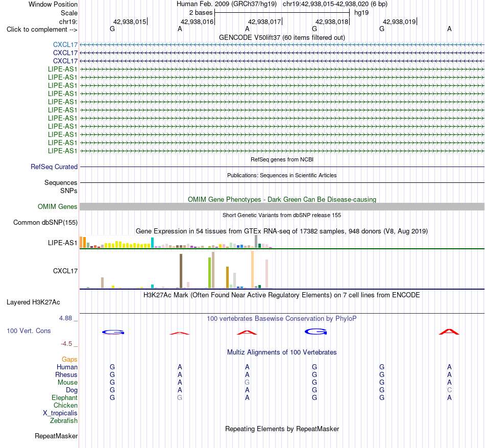Click the Elephant species label

pos(64,397)
